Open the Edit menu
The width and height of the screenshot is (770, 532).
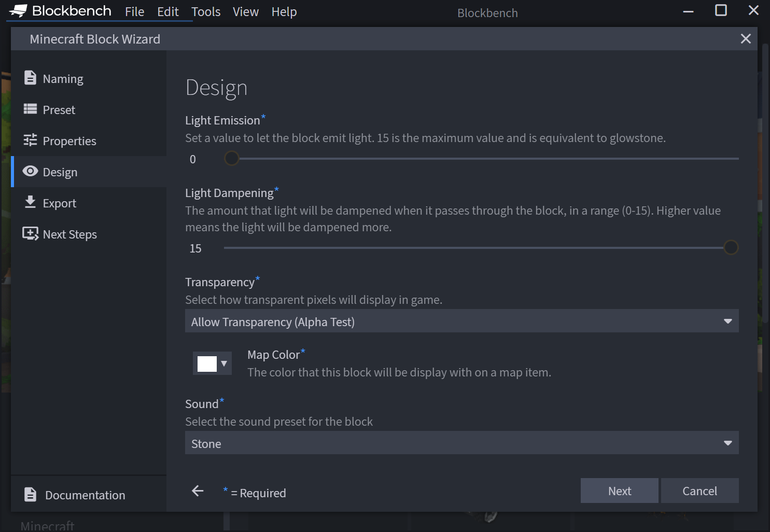[x=168, y=11]
